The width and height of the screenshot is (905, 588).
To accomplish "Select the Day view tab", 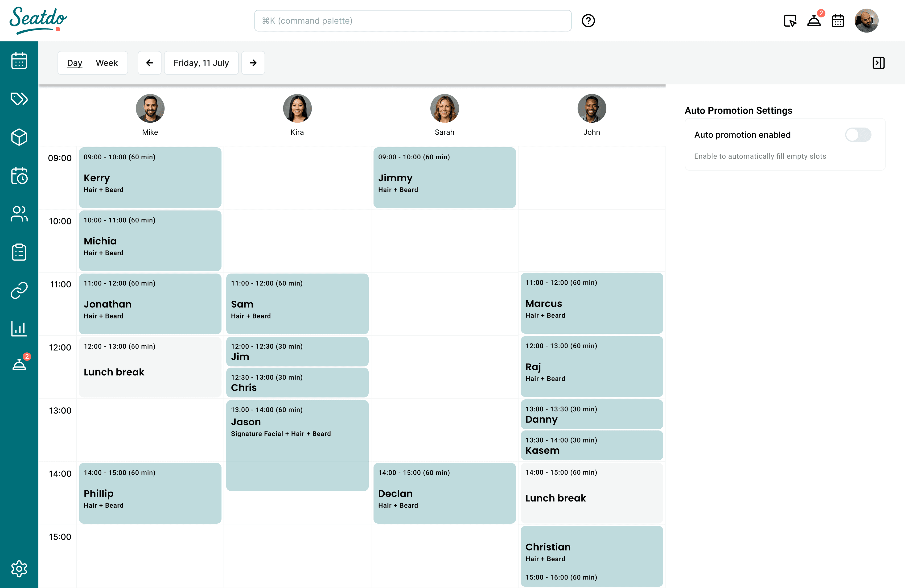I will coord(74,63).
